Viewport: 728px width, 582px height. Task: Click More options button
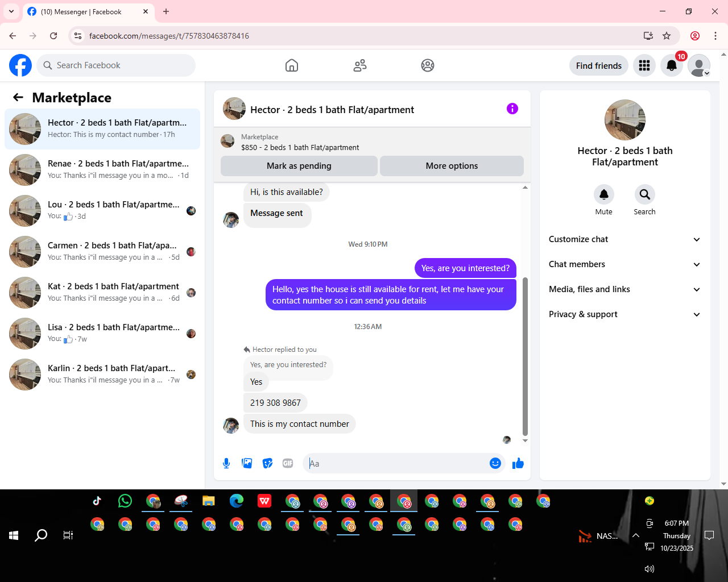tap(452, 166)
